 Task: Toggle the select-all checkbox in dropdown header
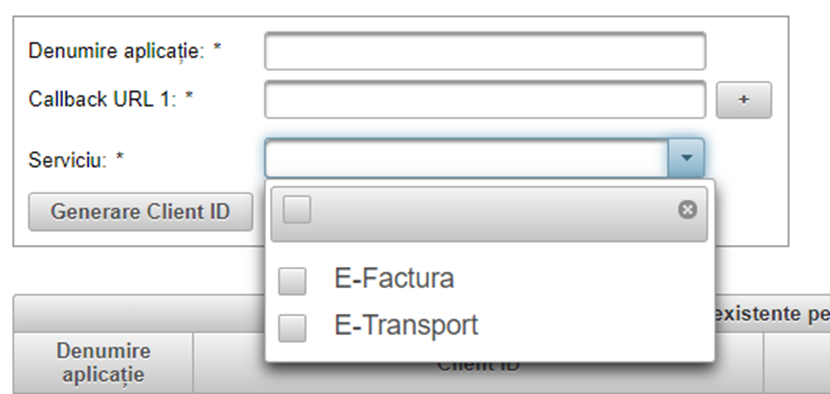click(x=296, y=210)
